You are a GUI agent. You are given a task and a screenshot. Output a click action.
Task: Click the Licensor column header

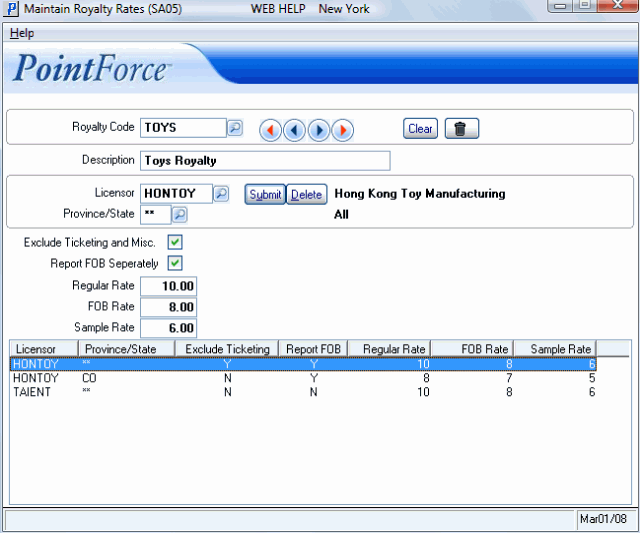point(44,349)
